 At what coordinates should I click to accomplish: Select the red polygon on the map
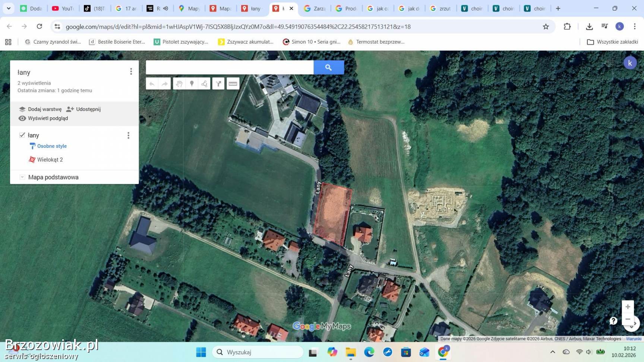pos(332,214)
